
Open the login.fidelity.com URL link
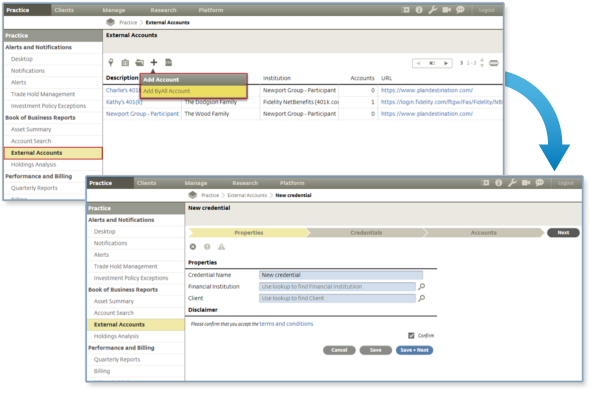[x=441, y=102]
